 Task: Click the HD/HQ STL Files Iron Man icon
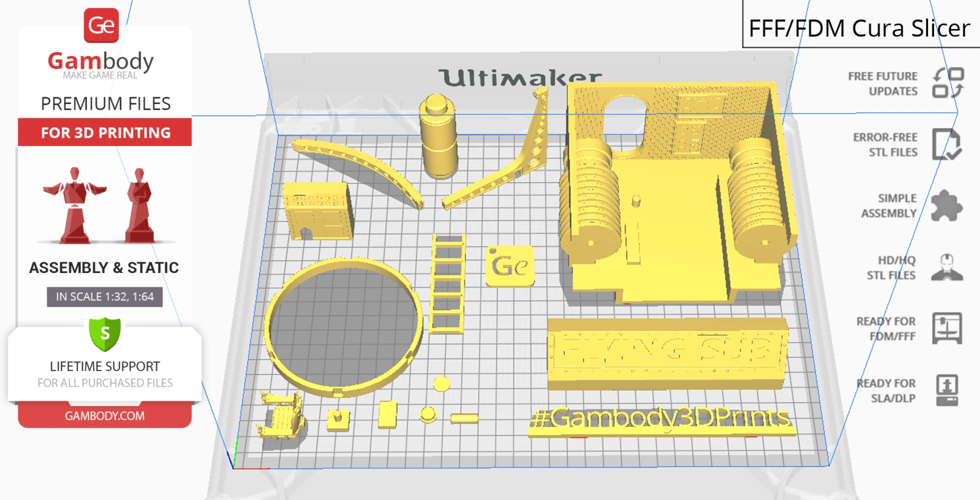coord(948,267)
